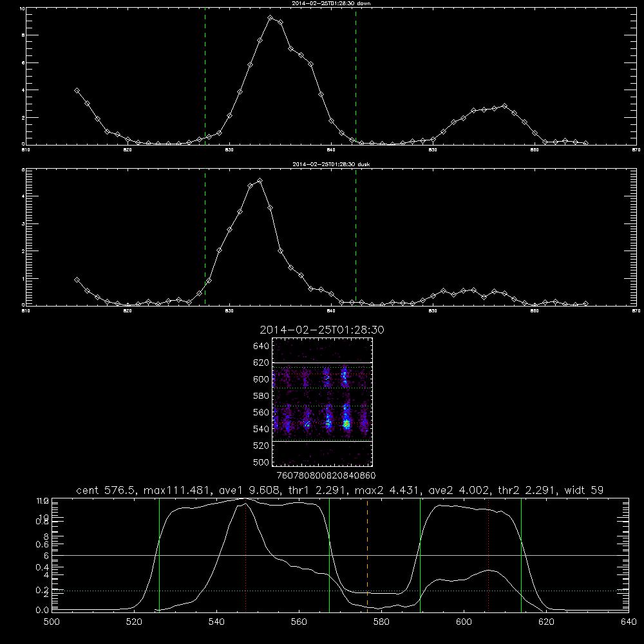Click bottom plot x-axis label 560
This screenshot has width=644, height=644.
[299, 622]
